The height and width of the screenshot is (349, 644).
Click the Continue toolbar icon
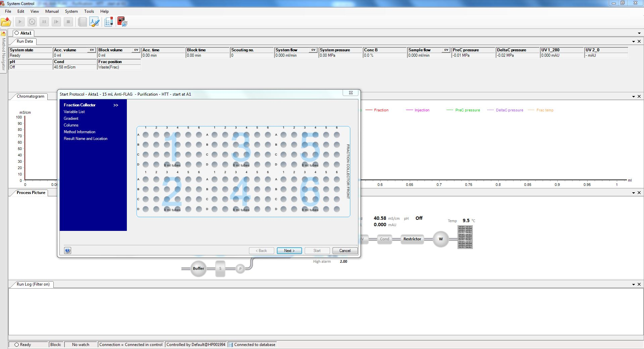[x=56, y=22]
